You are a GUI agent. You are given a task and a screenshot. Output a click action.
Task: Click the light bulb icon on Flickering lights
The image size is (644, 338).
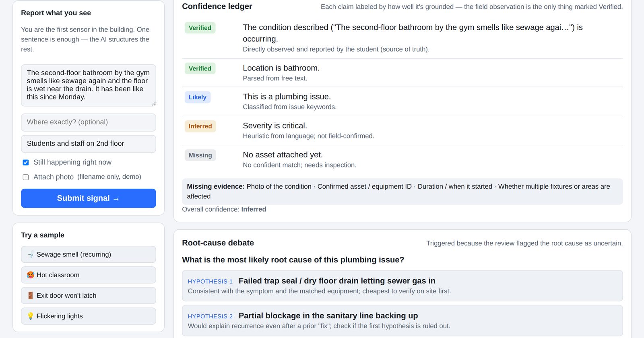click(x=31, y=316)
